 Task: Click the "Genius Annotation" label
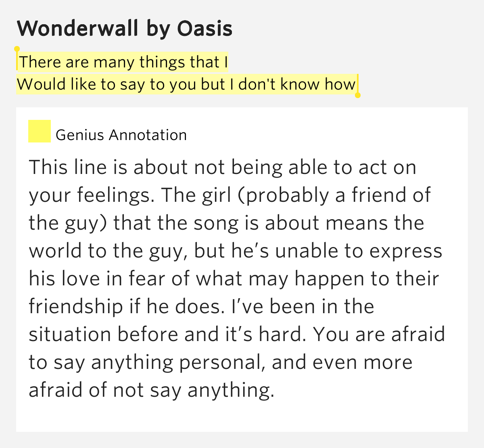pos(121,135)
